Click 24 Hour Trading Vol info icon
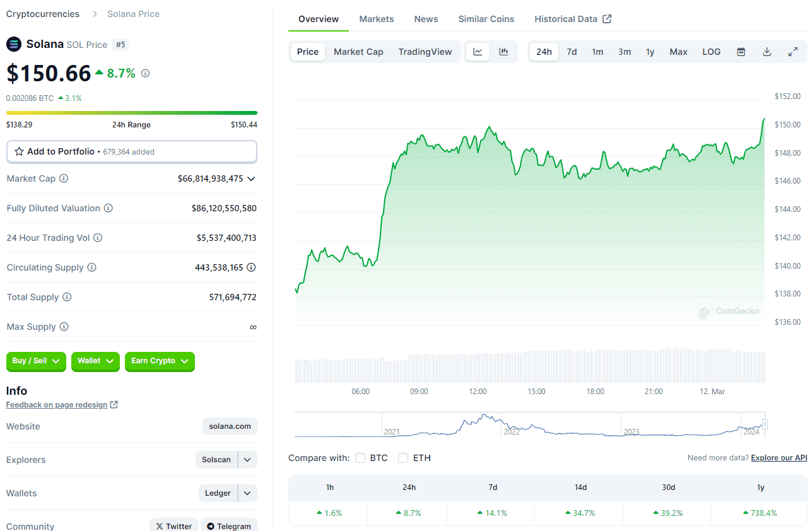The image size is (812, 531). tap(98, 238)
